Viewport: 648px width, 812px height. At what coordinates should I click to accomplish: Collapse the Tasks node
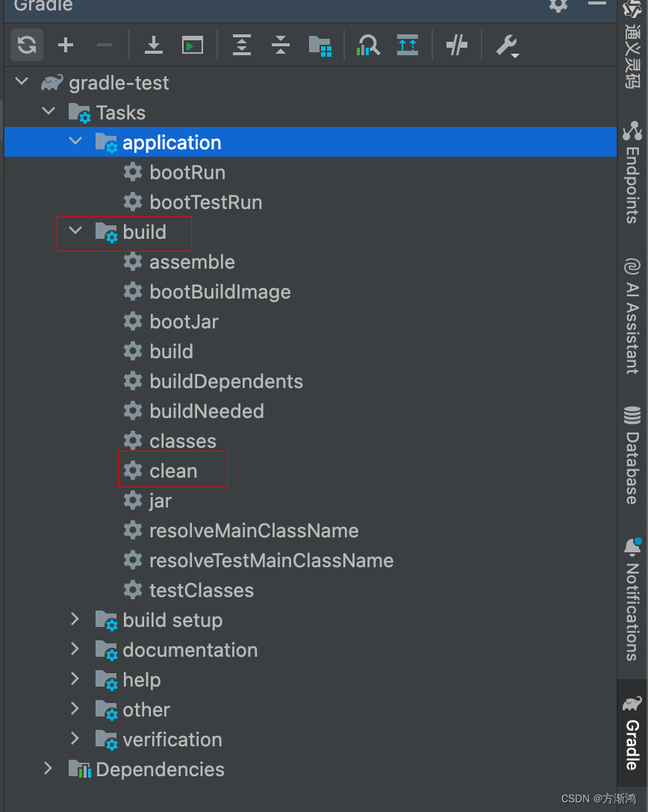click(x=49, y=110)
